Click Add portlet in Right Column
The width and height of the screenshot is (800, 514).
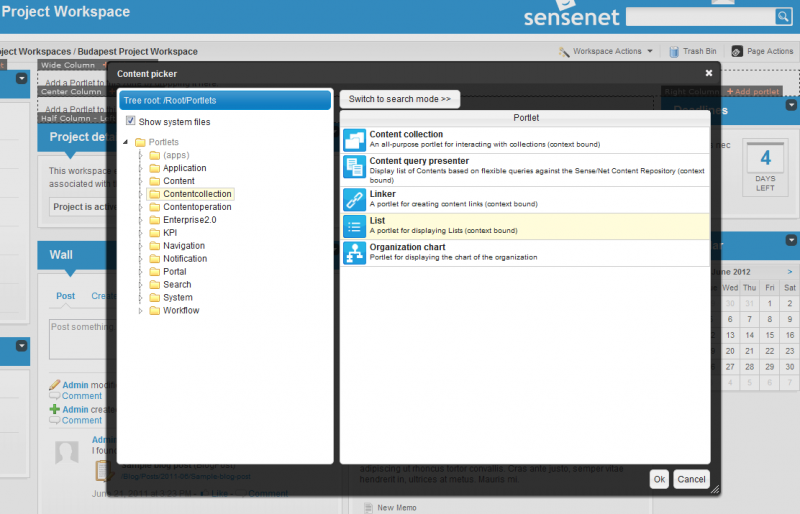point(753,92)
